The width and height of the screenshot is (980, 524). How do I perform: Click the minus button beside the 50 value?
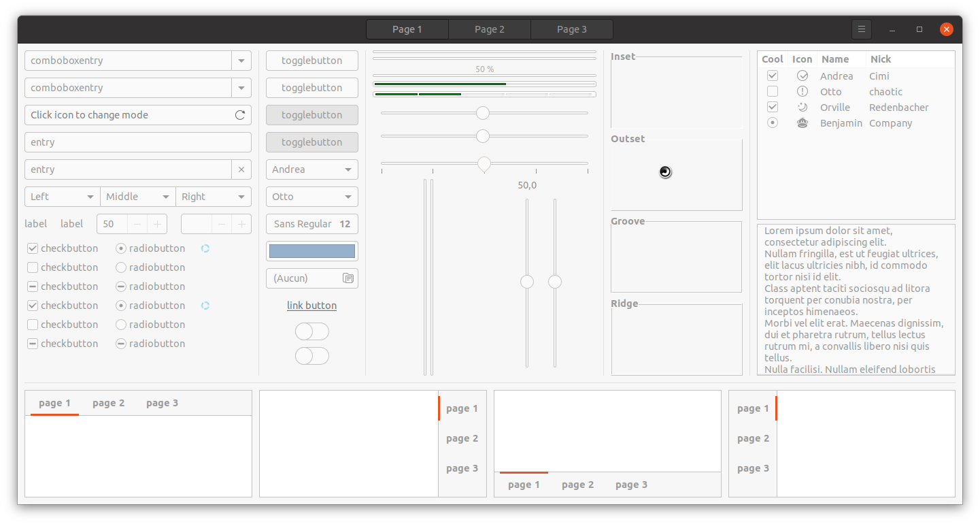tap(137, 224)
